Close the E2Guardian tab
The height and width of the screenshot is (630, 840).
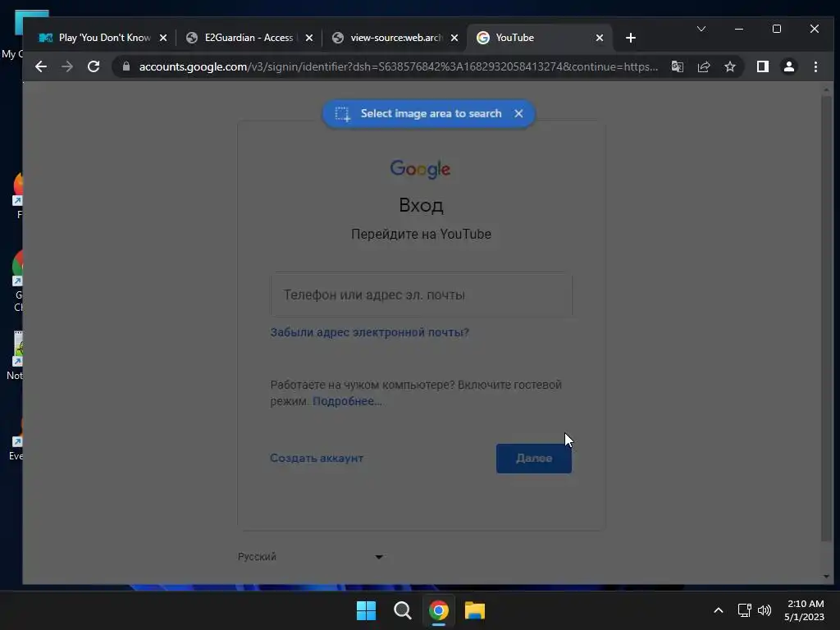[309, 38]
